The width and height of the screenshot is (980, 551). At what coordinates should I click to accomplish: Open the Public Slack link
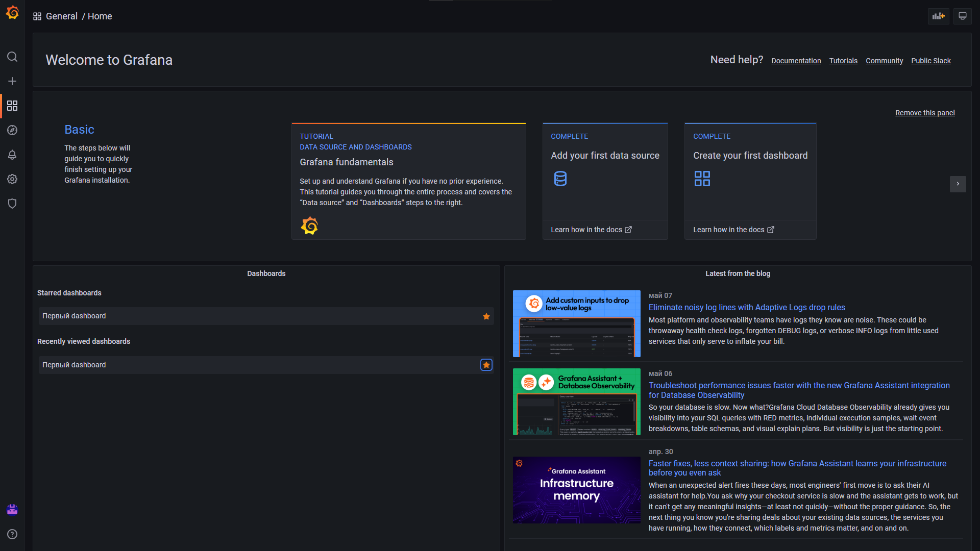coord(931,61)
